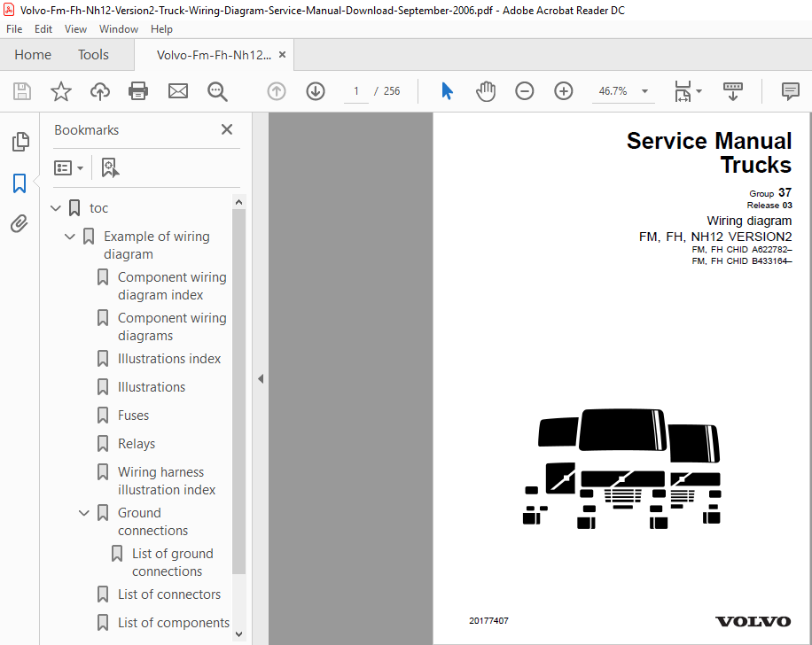This screenshot has height=645, width=812.
Task: Activate the selection arrow tool
Action: 447,91
